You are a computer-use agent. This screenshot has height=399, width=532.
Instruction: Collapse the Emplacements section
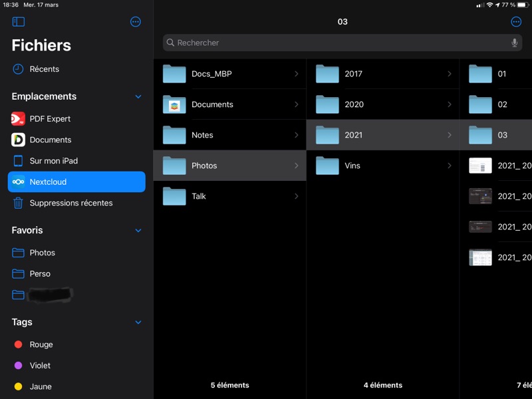click(x=138, y=96)
